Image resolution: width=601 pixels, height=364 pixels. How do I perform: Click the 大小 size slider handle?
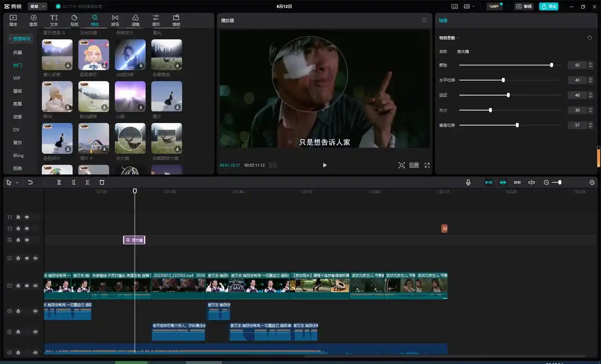[490, 110]
